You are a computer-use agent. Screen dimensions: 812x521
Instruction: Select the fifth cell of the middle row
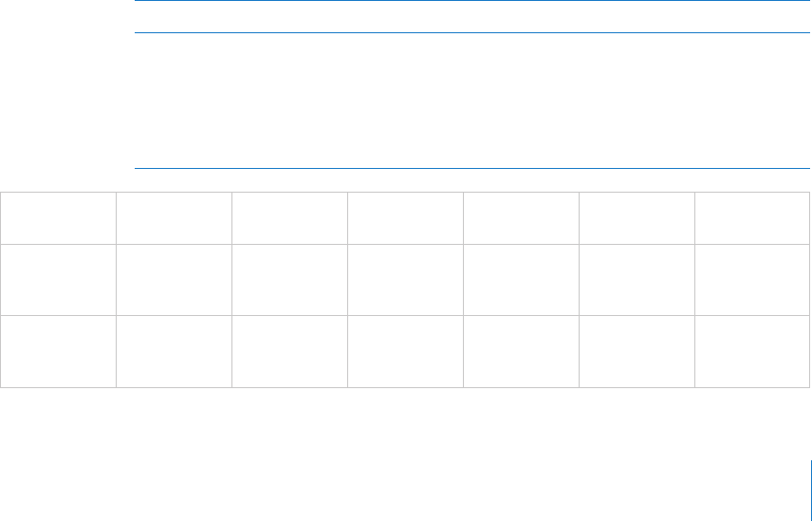click(x=521, y=279)
